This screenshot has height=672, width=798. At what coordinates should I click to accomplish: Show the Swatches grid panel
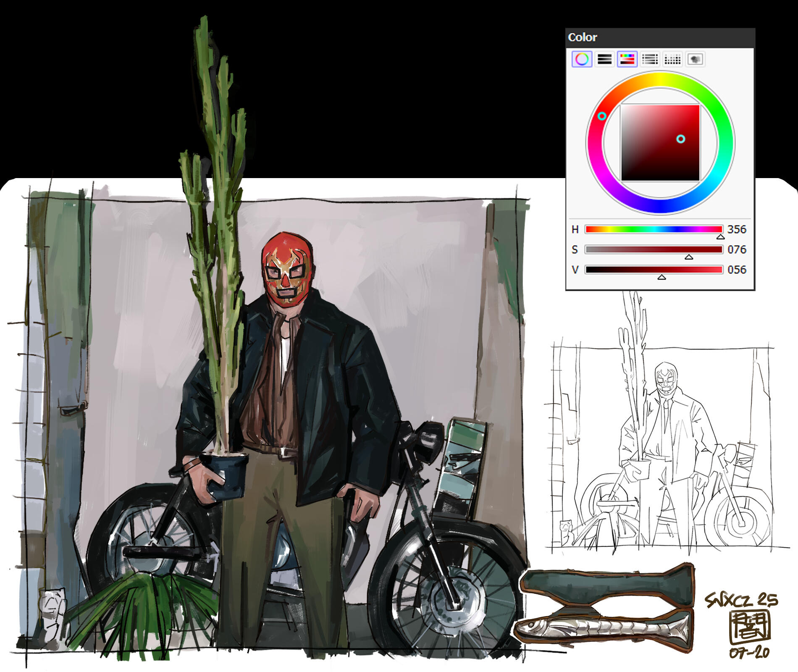coord(672,59)
